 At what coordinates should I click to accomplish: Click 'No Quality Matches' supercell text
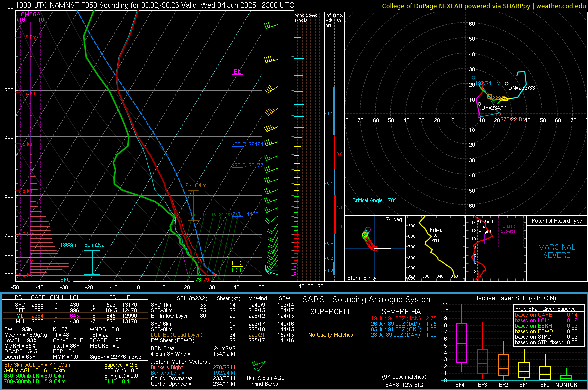[331, 335]
